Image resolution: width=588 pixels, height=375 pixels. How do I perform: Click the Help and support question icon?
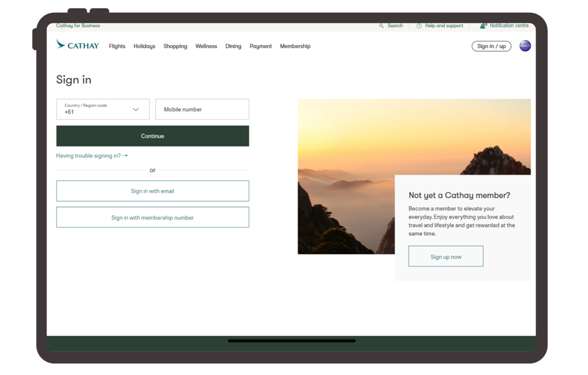(419, 26)
